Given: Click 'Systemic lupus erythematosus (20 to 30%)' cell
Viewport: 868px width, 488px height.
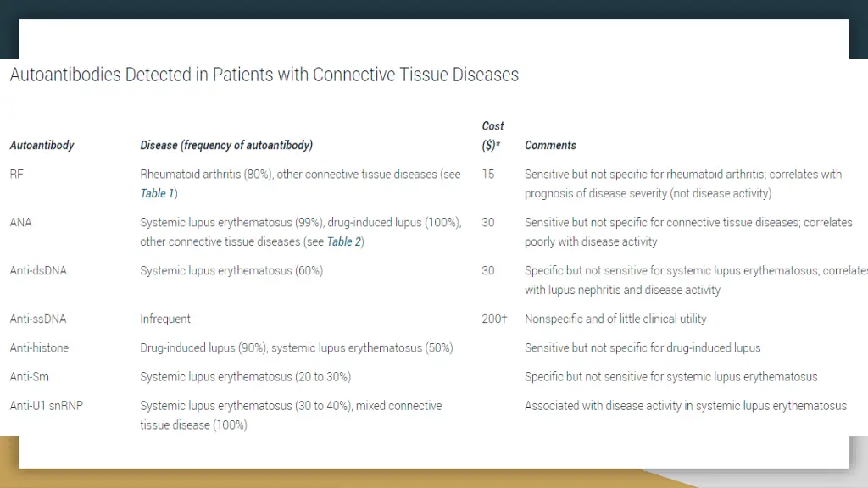Looking at the screenshot, I should coord(245,377).
